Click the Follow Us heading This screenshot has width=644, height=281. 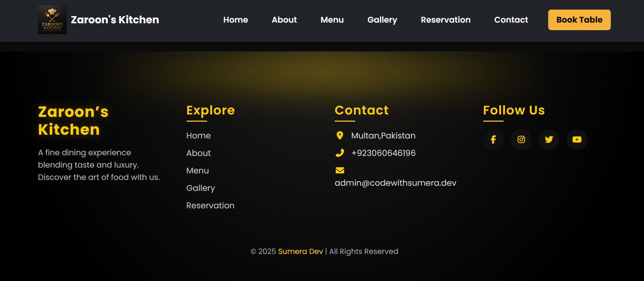[514, 110]
